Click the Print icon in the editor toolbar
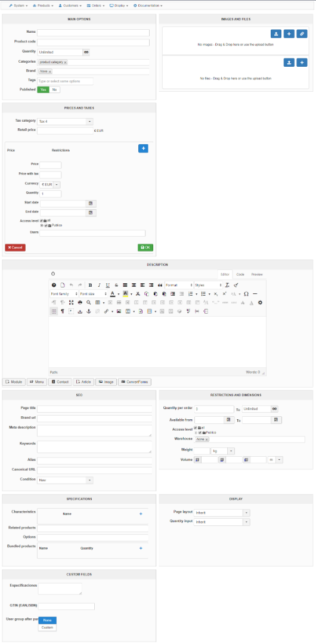Viewport: 316px width, 644px height. (80, 303)
